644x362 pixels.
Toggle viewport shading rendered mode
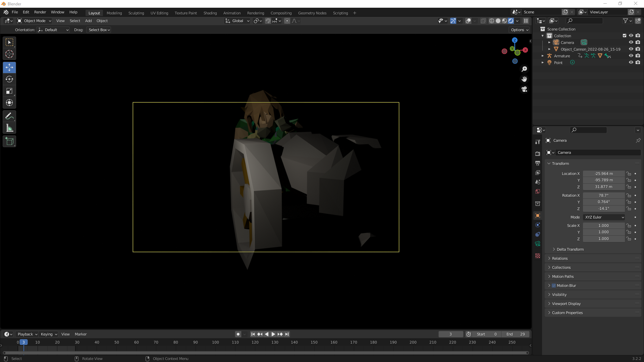coord(511,20)
